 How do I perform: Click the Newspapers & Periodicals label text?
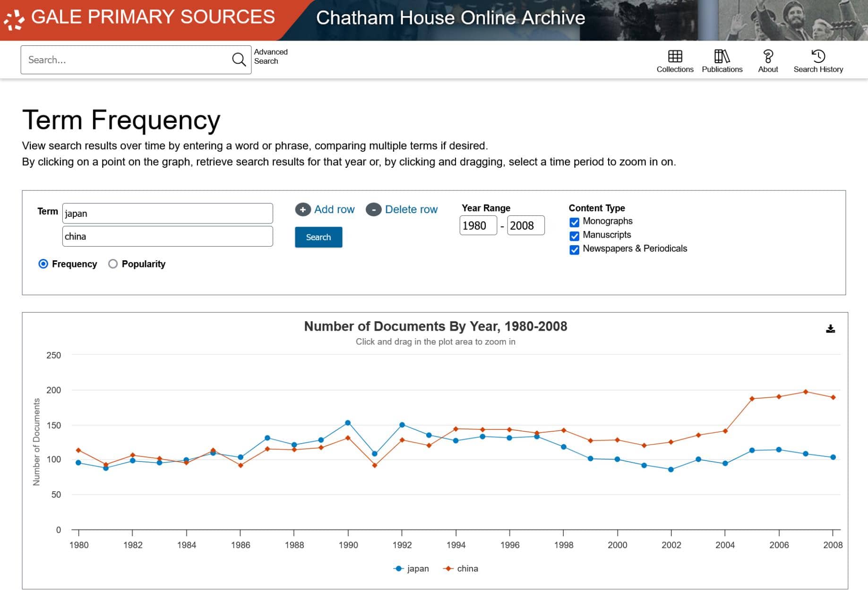[x=635, y=248]
